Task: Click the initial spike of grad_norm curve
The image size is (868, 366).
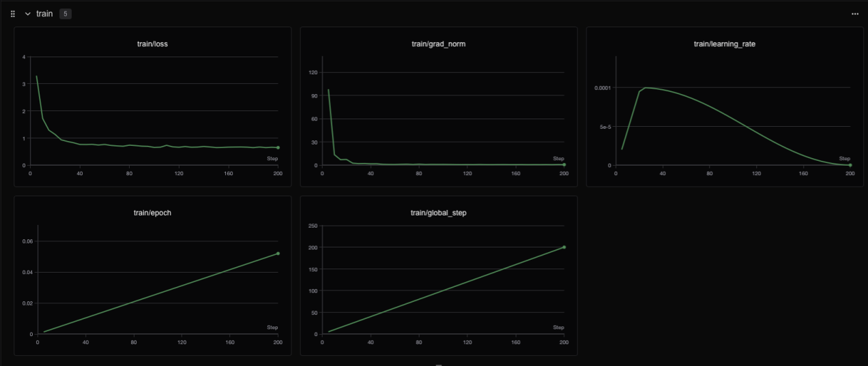Action: [x=328, y=90]
